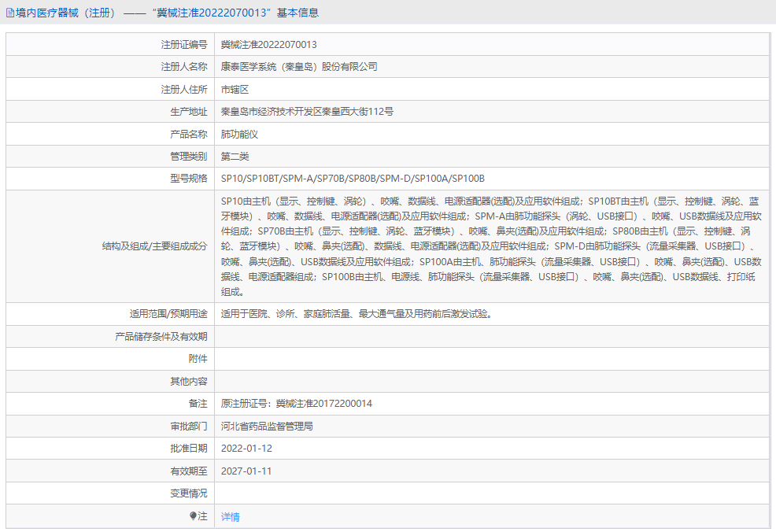Click the expiry date 2027-01-11 cell
Image resolution: width=776 pixels, height=532 pixels.
[x=249, y=471]
